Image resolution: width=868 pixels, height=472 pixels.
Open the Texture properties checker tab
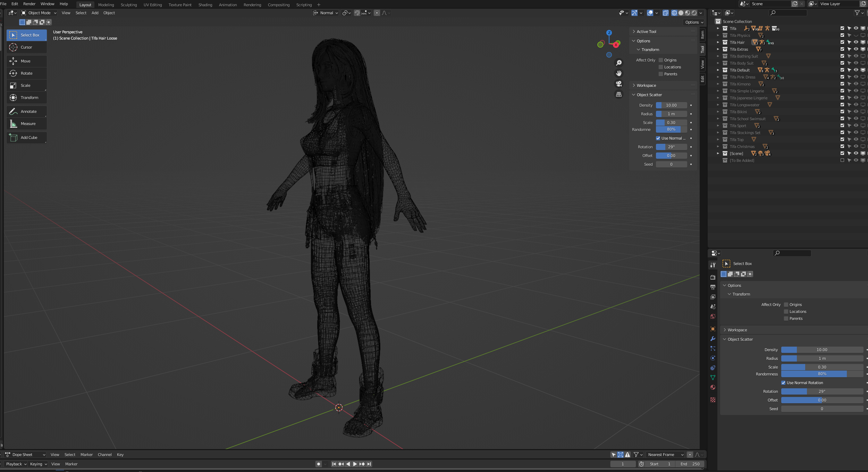point(713,400)
